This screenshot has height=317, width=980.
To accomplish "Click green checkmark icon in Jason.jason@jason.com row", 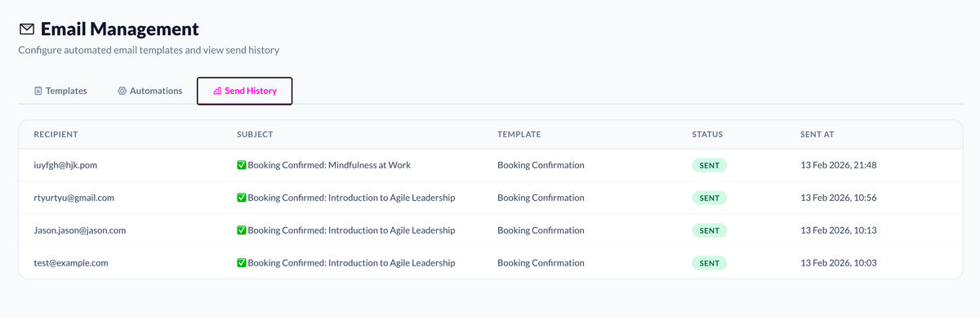I will tap(241, 230).
